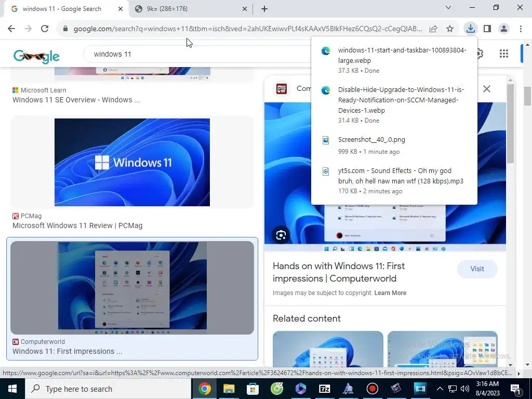The height and width of the screenshot is (399, 532).
Task: Click the Computerworld site icon in preview header
Action: coord(282,89)
